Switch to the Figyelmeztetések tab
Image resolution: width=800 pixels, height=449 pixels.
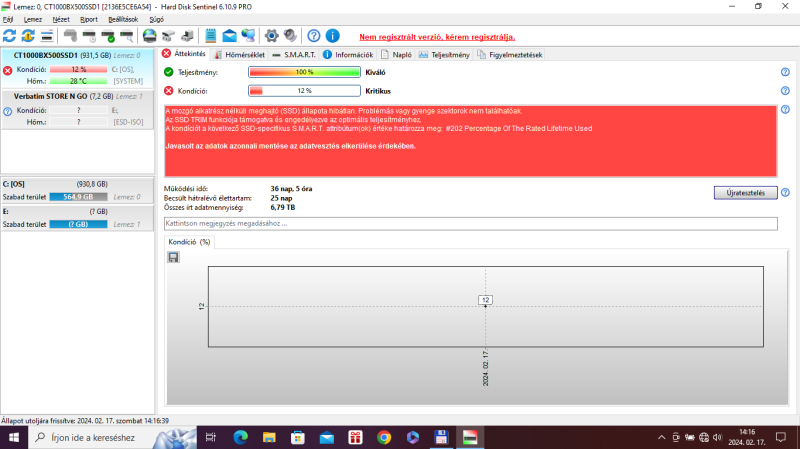coord(510,55)
